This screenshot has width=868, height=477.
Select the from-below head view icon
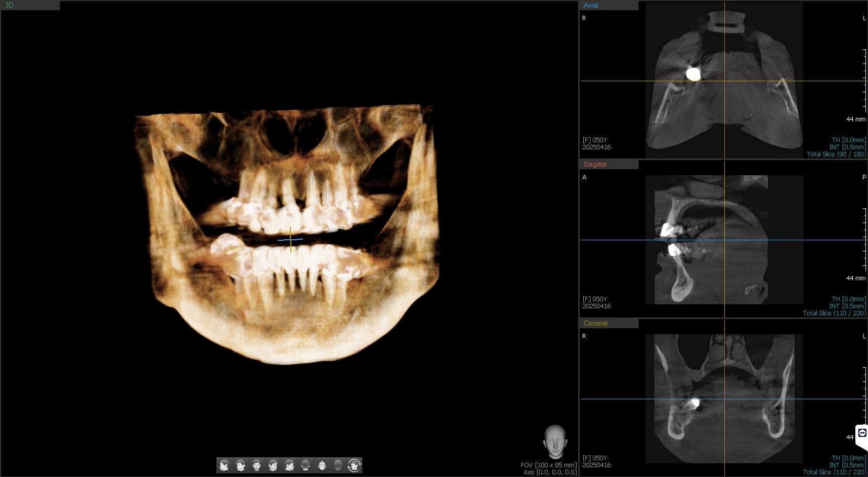[322, 465]
